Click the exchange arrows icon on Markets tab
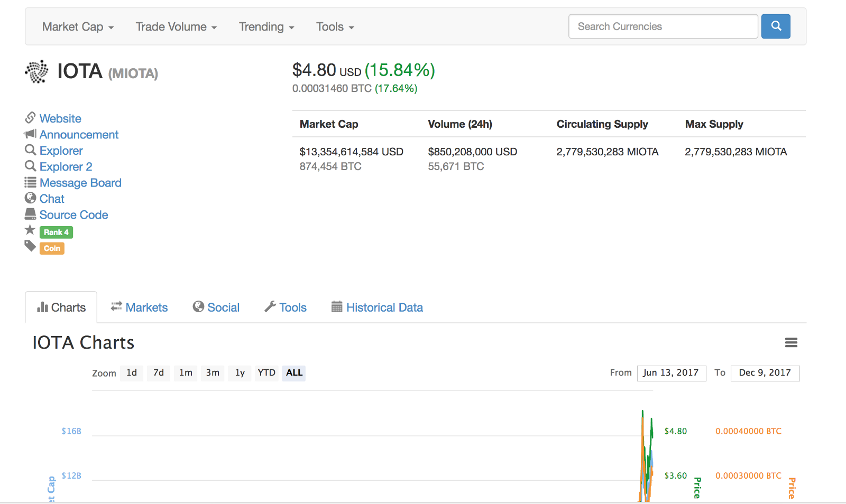This screenshot has height=504, width=846. pyautogui.click(x=116, y=306)
